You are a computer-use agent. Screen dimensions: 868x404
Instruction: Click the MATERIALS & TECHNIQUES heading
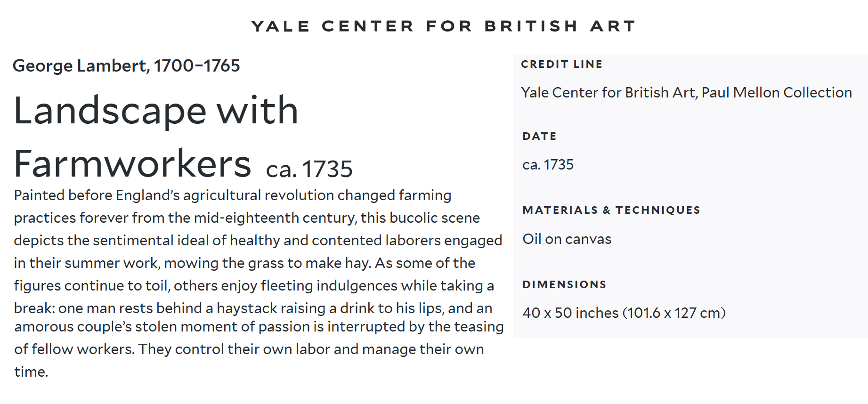pos(611,210)
